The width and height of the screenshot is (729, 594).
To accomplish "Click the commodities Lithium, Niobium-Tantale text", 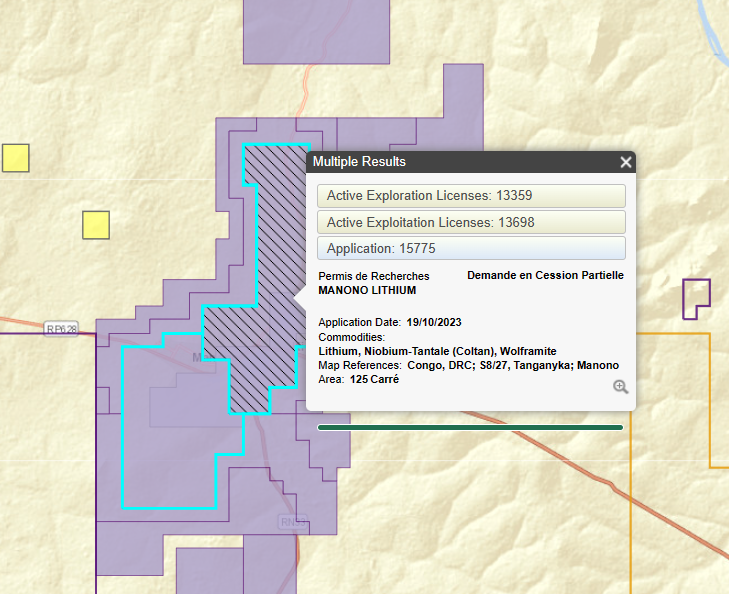I will pyautogui.click(x=437, y=351).
